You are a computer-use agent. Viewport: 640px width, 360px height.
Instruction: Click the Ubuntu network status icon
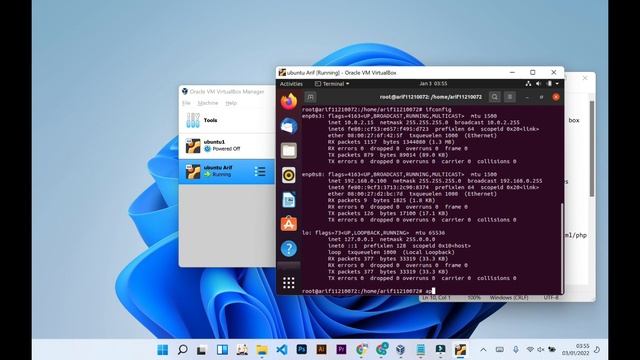point(528,84)
